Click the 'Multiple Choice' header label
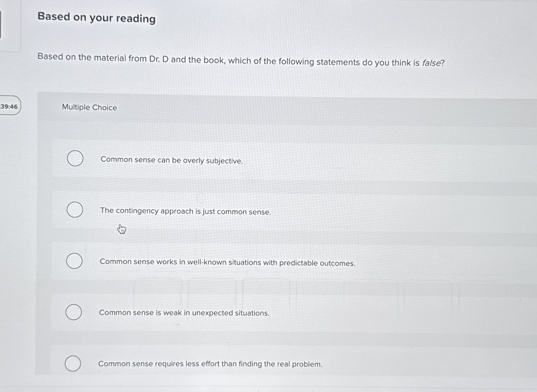 click(x=89, y=107)
